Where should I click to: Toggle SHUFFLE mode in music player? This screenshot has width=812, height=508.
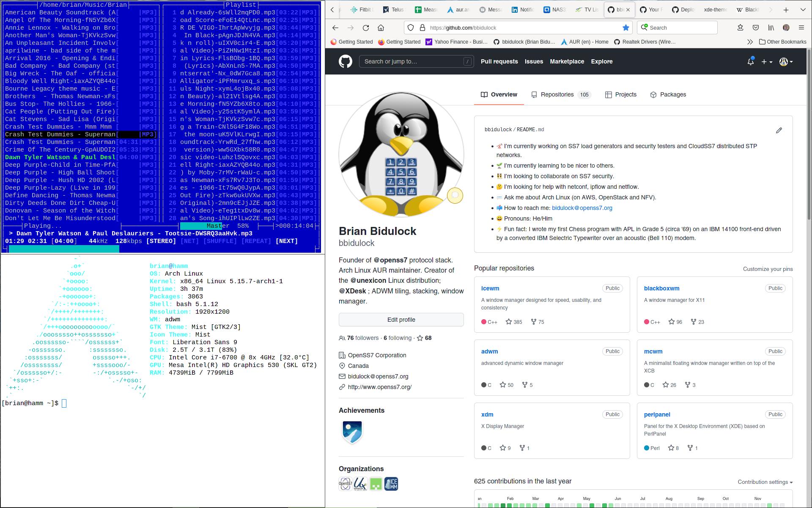coord(219,241)
